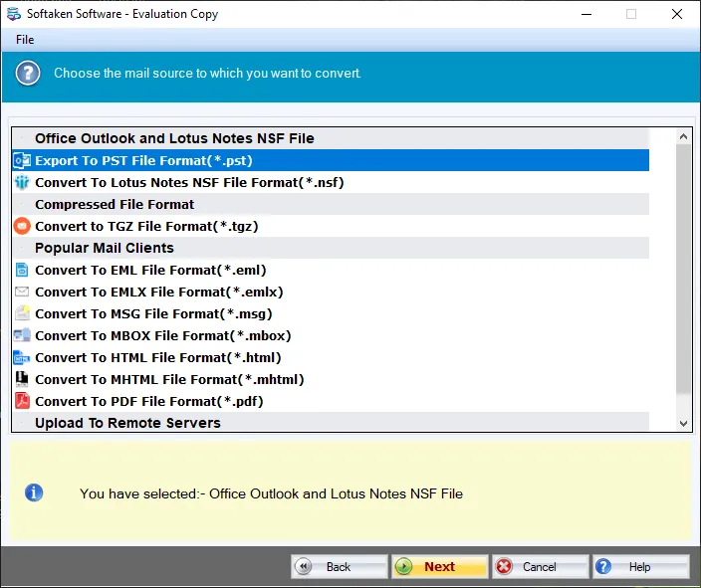Click the MHTML file format icon
This screenshot has width=701, height=588.
pos(22,379)
